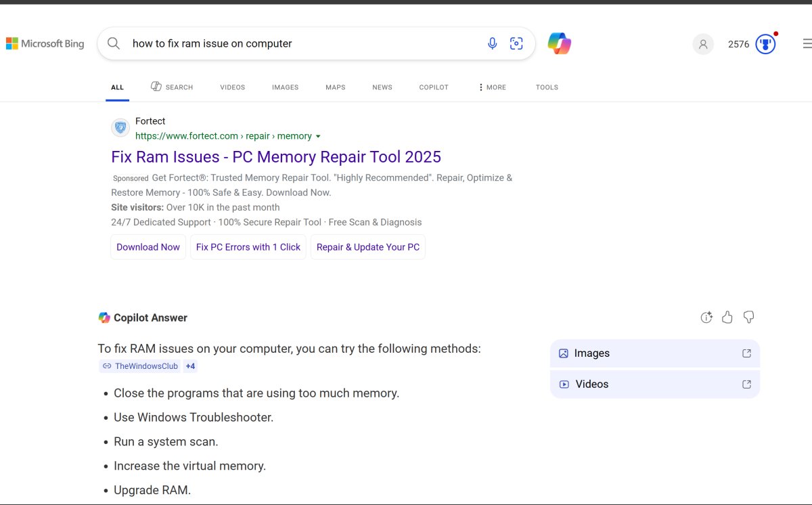Screen dimensions: 812x505
Task: Give Copilot Answer a thumbs up
Action: click(727, 317)
